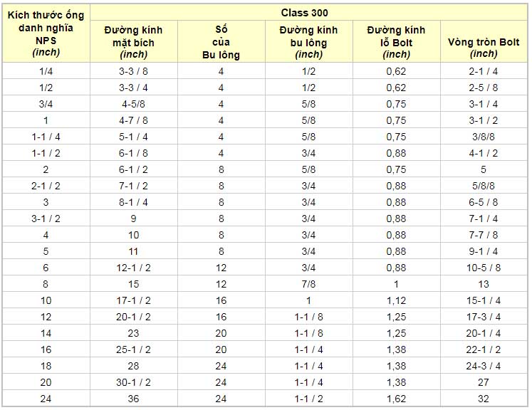Screen dimensions: 532x410
Task: Click the 3/8/8 bolt circle cell
Action: pyautogui.click(x=484, y=137)
